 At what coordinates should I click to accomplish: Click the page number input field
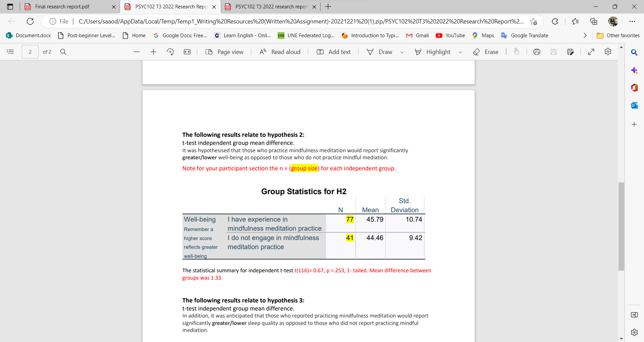point(30,52)
